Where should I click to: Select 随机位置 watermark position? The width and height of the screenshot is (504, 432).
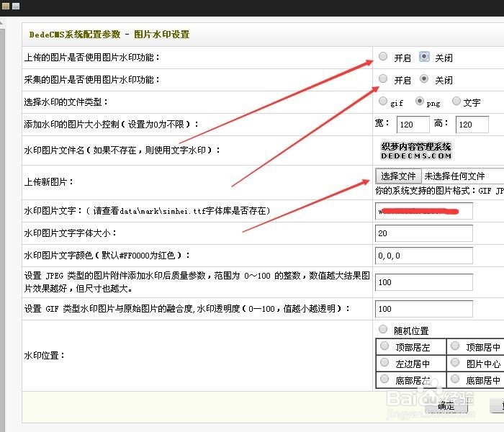(x=383, y=329)
